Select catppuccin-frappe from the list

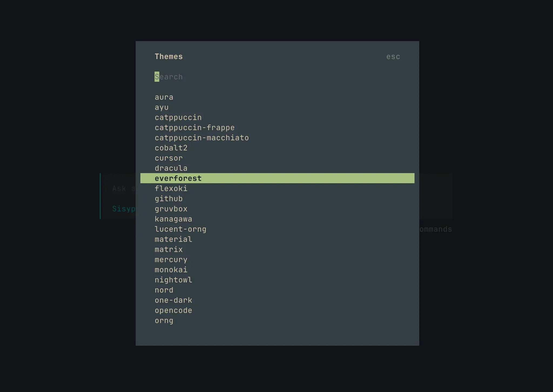point(194,128)
